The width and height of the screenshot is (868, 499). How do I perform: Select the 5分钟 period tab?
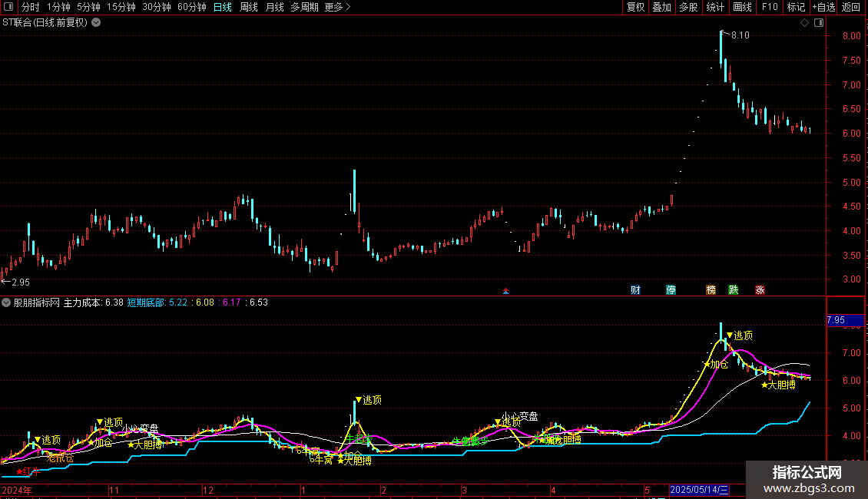click(88, 7)
